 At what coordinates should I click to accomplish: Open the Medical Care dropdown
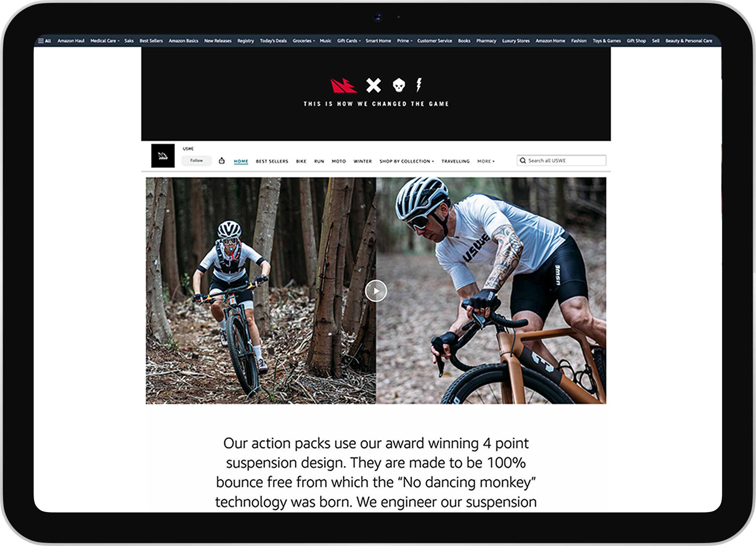click(x=105, y=41)
